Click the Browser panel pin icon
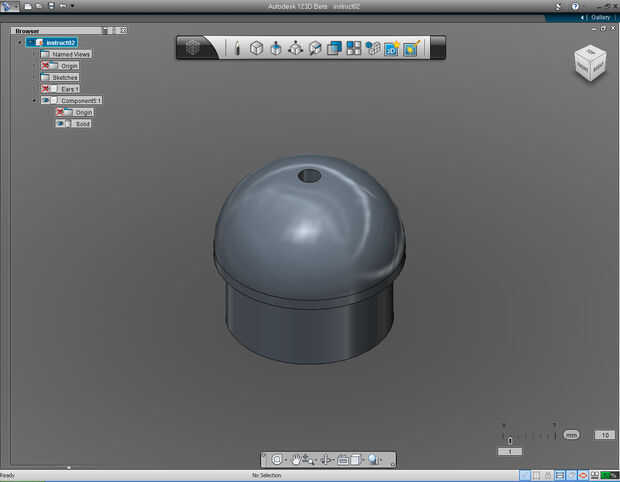The width and height of the screenshot is (620, 482). (x=105, y=30)
